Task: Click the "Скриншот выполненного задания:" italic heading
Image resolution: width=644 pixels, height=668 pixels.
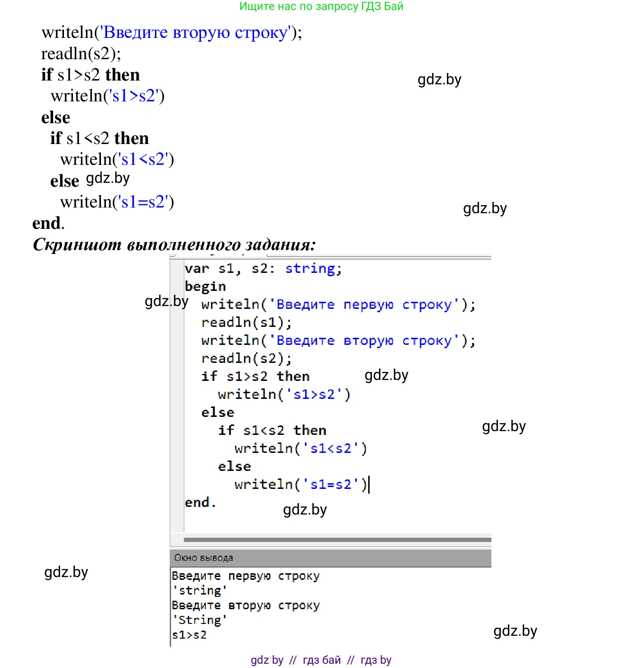Action: coord(174,244)
